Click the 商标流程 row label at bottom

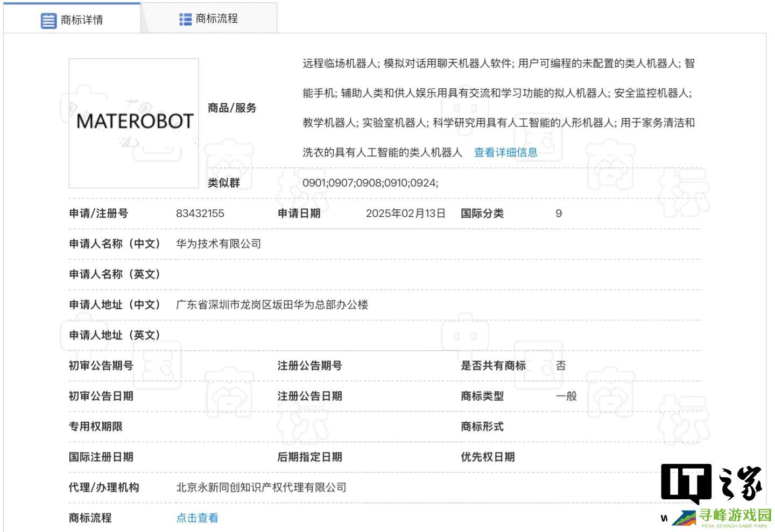pos(90,517)
